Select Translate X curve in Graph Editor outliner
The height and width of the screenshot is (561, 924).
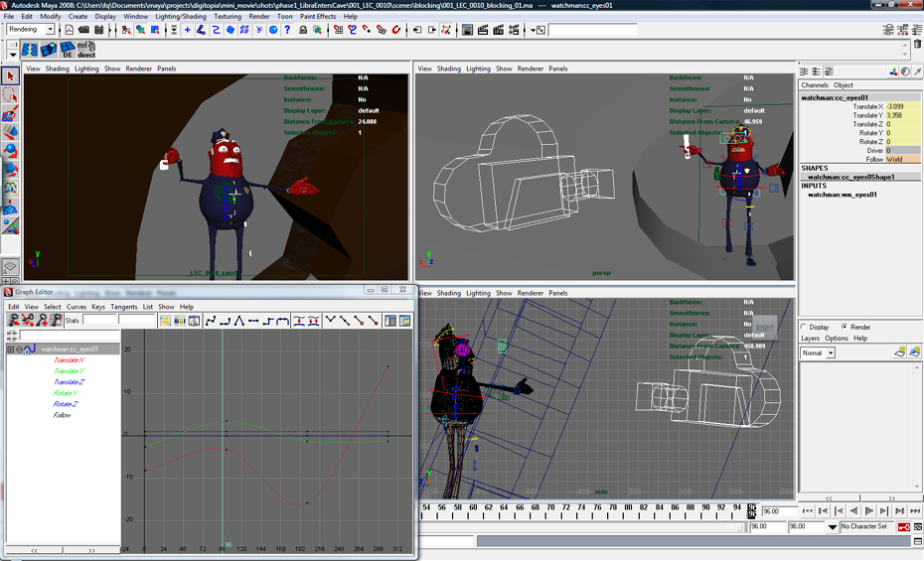69,360
